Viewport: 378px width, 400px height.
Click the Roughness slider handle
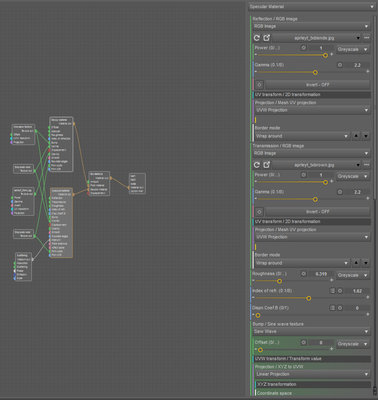coord(279,281)
